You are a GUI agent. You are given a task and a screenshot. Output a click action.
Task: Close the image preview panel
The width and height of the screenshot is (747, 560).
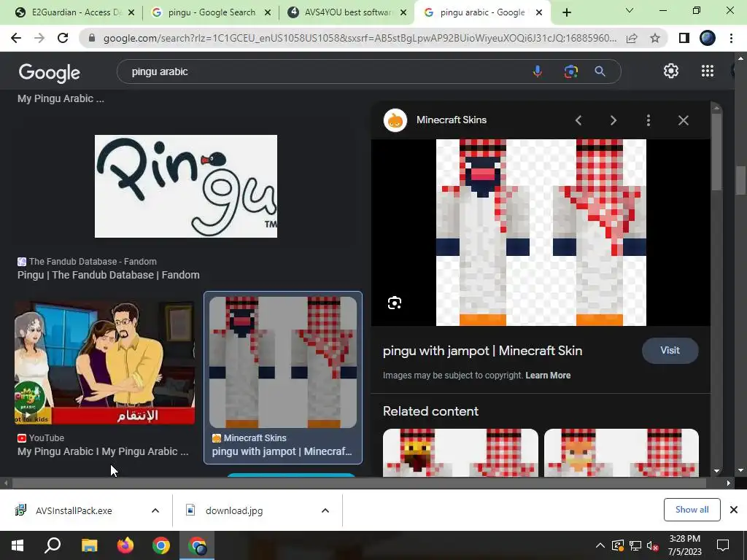click(x=683, y=120)
